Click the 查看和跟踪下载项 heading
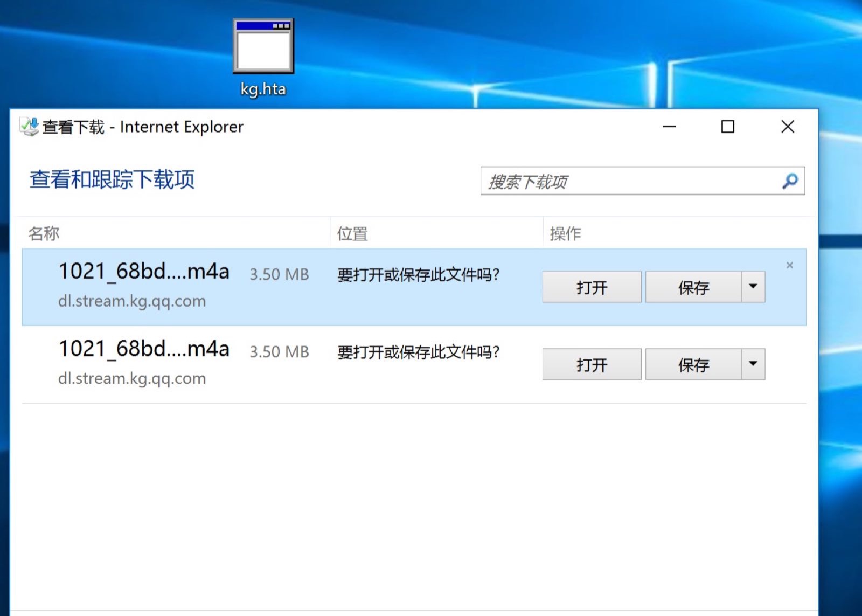This screenshot has width=862, height=616. (112, 179)
